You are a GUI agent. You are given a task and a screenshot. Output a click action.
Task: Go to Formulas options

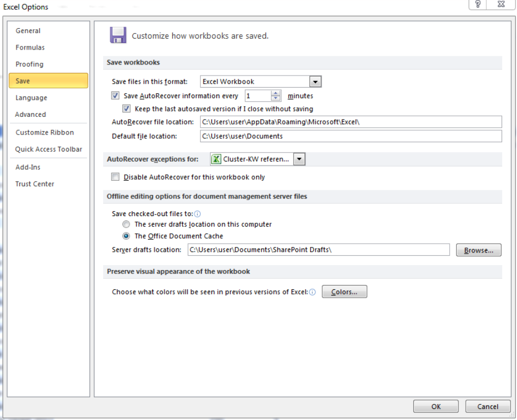tap(49, 47)
